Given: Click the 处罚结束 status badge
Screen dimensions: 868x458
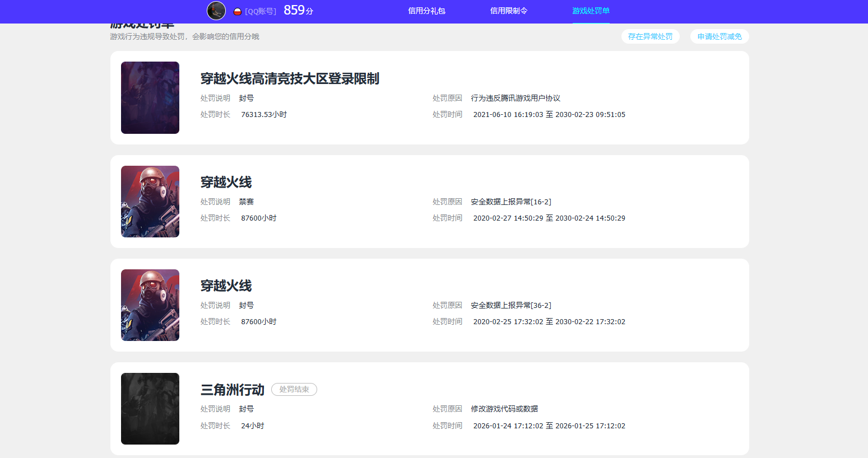Looking at the screenshot, I should click(x=294, y=389).
